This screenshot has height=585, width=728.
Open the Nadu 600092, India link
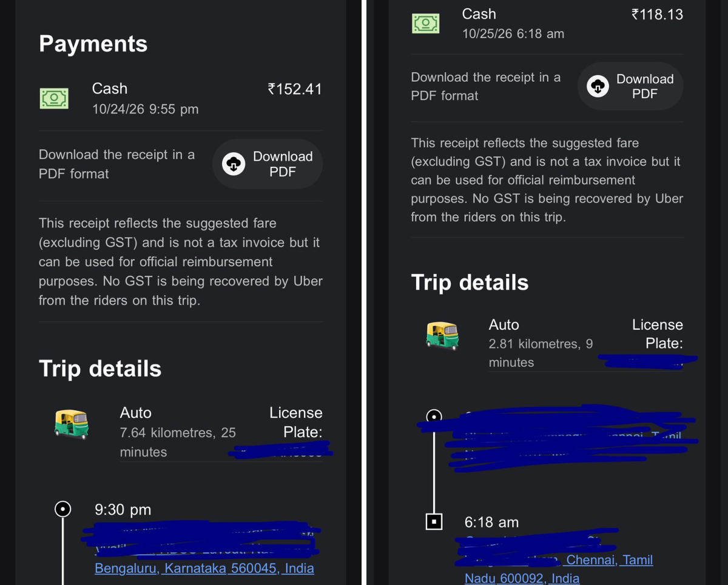coord(522,578)
